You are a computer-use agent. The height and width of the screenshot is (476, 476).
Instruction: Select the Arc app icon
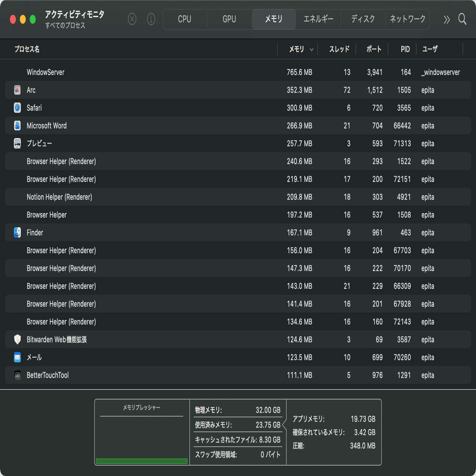click(x=17, y=90)
